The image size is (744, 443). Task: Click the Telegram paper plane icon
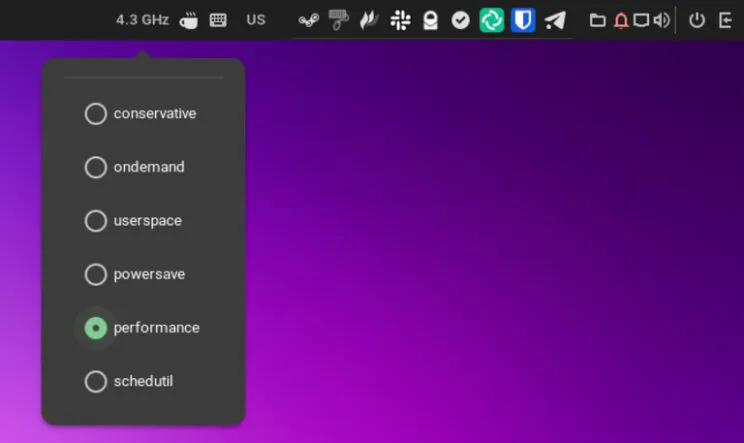point(555,20)
